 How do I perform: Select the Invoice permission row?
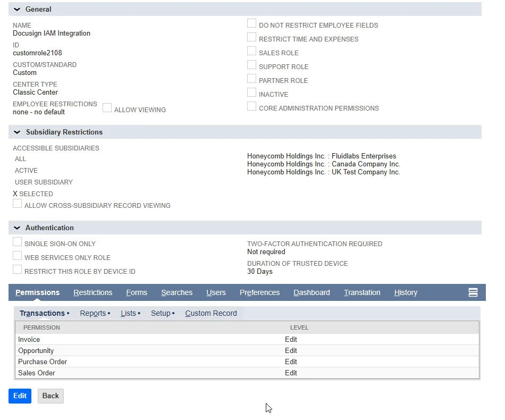click(247, 340)
